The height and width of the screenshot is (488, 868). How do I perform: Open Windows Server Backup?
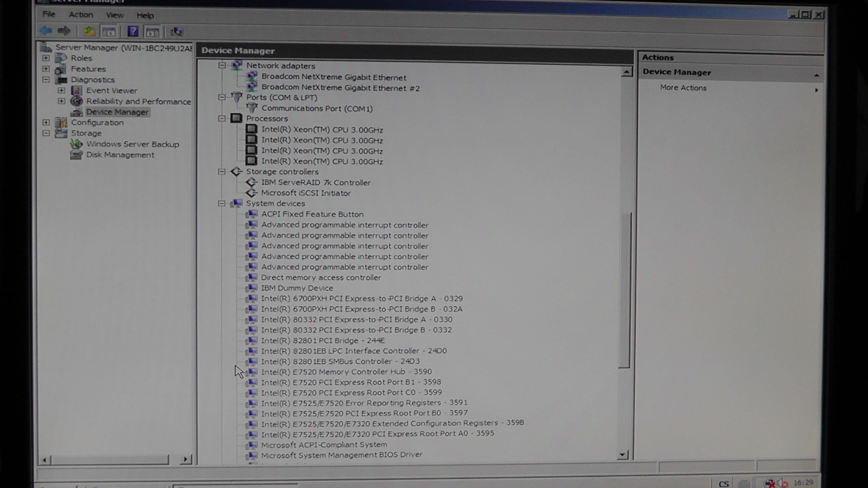tap(133, 144)
